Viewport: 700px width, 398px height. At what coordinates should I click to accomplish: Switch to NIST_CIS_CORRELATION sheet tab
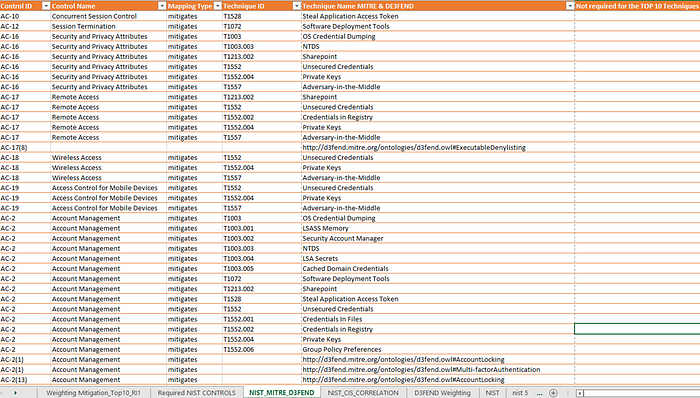coord(363,393)
